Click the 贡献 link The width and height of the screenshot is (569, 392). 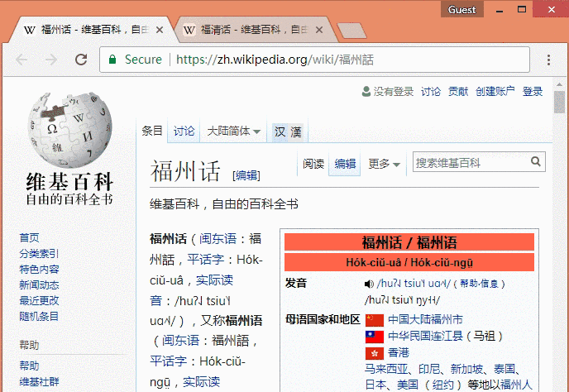pyautogui.click(x=458, y=92)
